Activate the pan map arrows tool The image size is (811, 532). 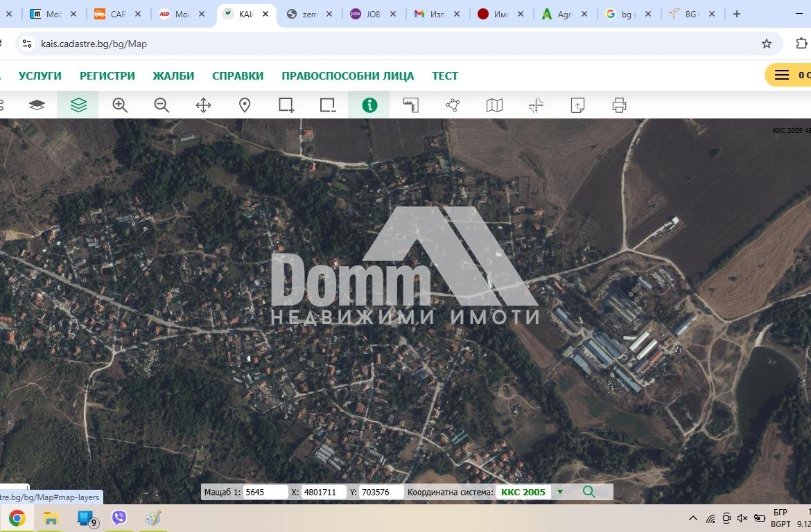203,105
